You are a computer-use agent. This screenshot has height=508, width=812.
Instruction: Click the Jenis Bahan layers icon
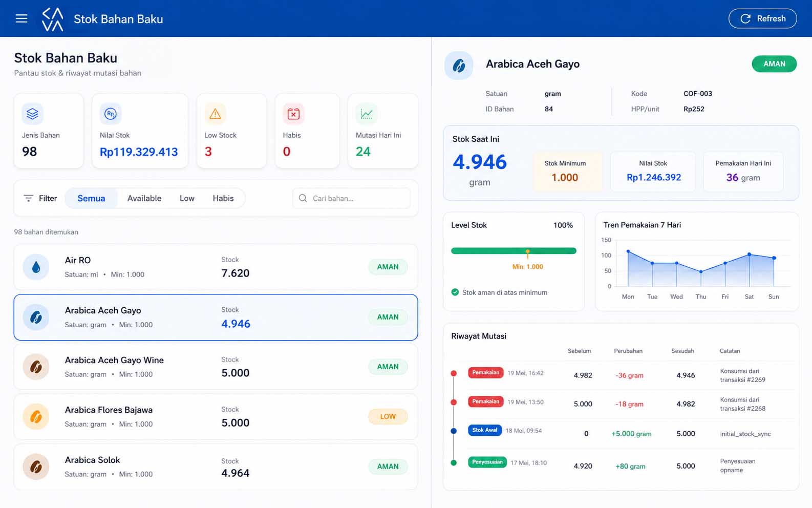pos(32,114)
